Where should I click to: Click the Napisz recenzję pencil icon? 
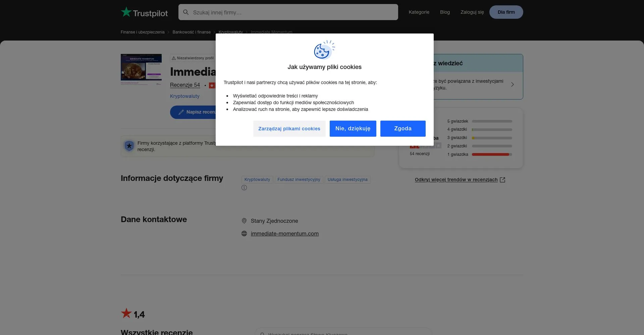[x=181, y=112]
